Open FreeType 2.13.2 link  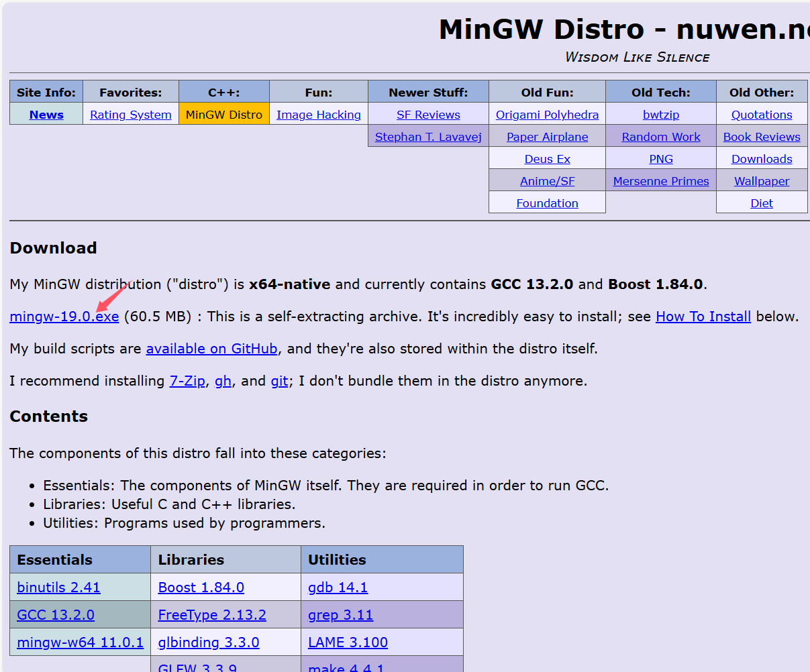coord(212,615)
